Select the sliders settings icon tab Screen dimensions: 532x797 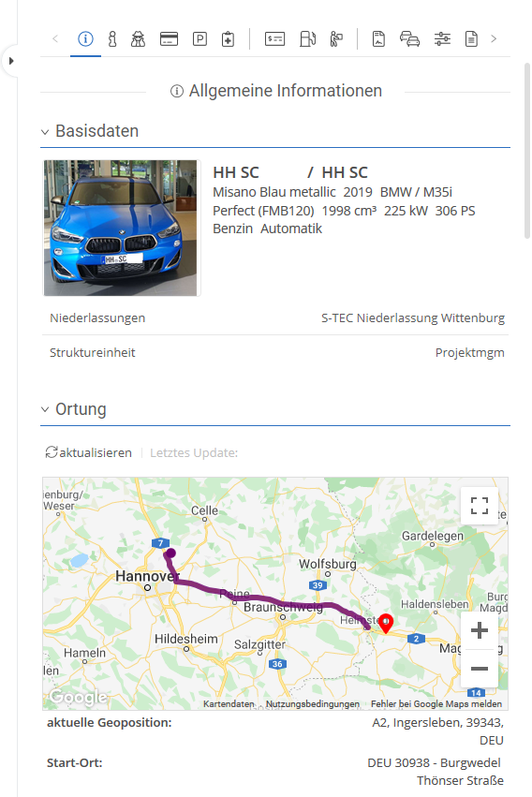(x=442, y=38)
